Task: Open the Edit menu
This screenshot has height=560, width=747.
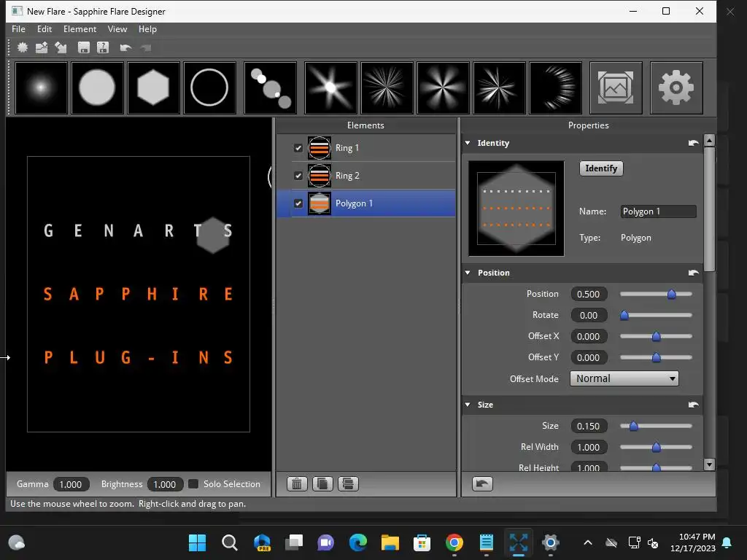Action: (x=44, y=29)
